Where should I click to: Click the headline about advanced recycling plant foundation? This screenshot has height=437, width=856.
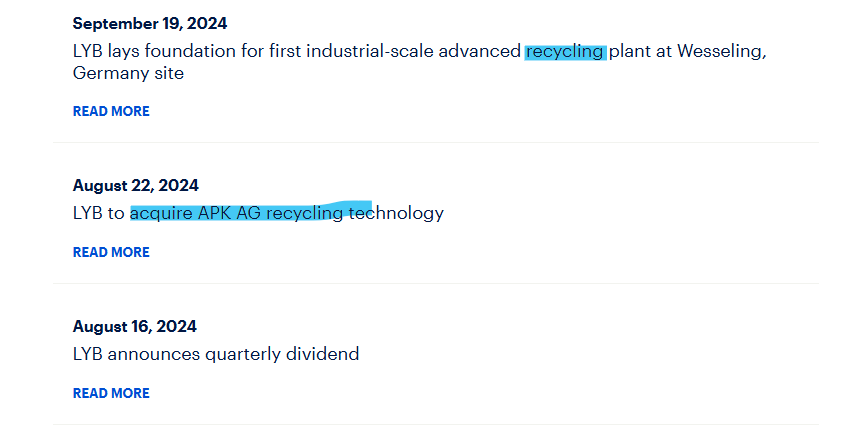pyautogui.click(x=419, y=62)
